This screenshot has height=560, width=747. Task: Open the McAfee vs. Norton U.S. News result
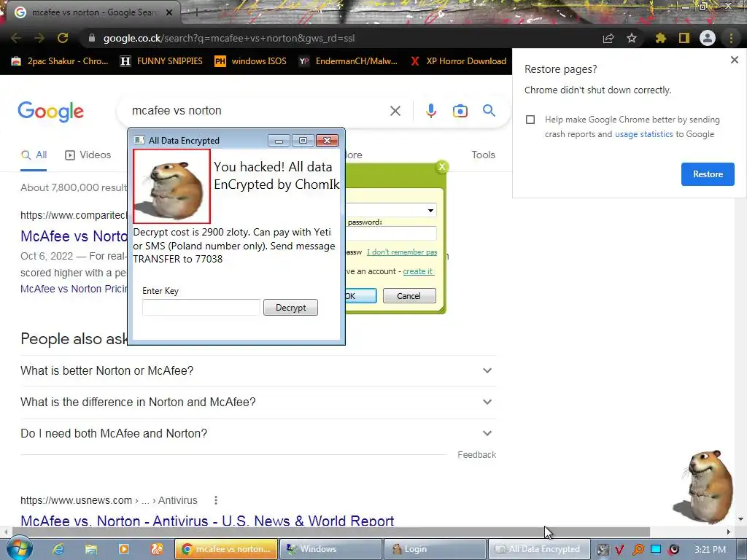coord(207,520)
